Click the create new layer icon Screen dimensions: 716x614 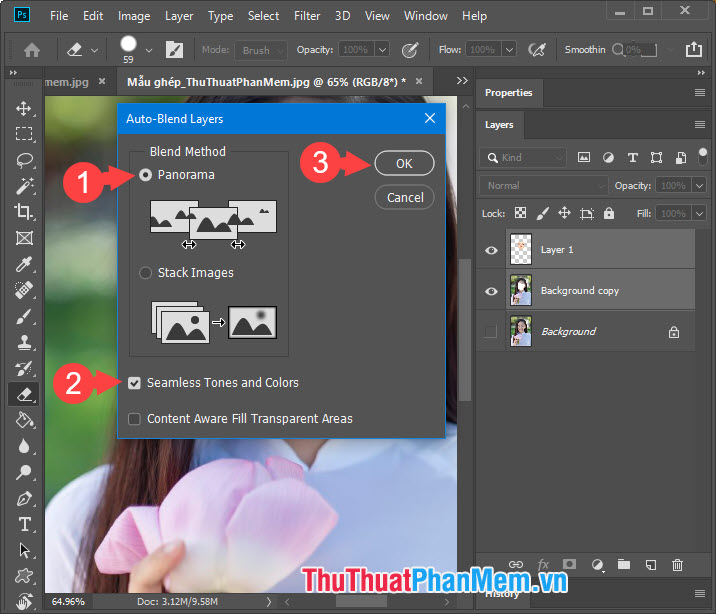click(x=651, y=565)
